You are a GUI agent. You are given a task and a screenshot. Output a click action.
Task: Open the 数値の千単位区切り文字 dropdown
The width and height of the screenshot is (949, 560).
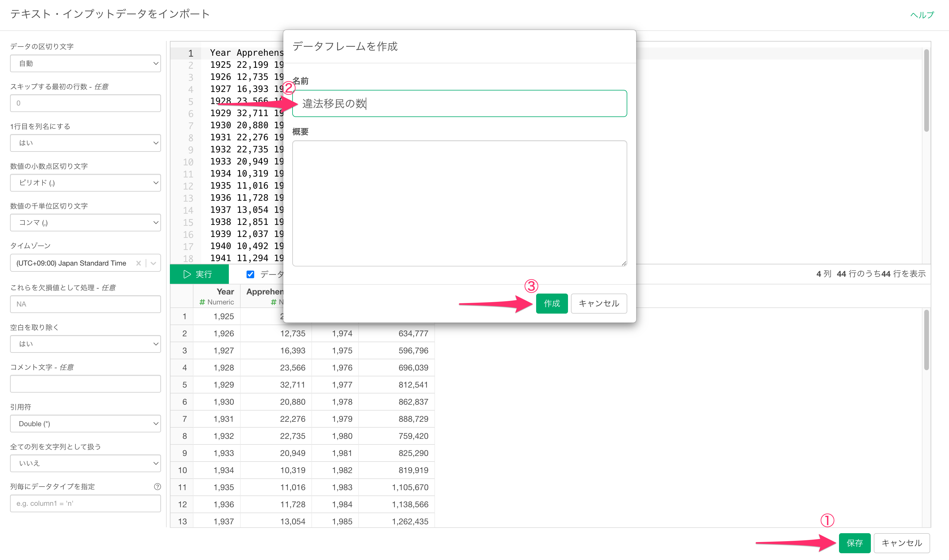85,223
